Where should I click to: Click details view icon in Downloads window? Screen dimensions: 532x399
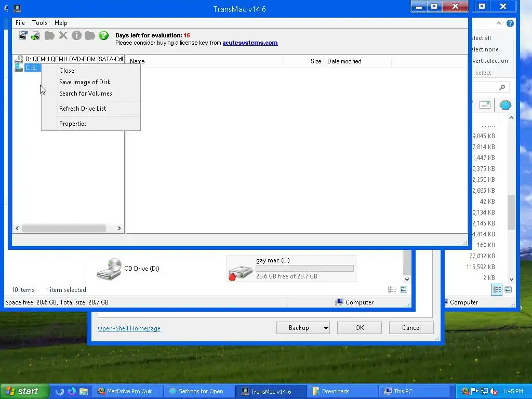[x=497, y=289]
